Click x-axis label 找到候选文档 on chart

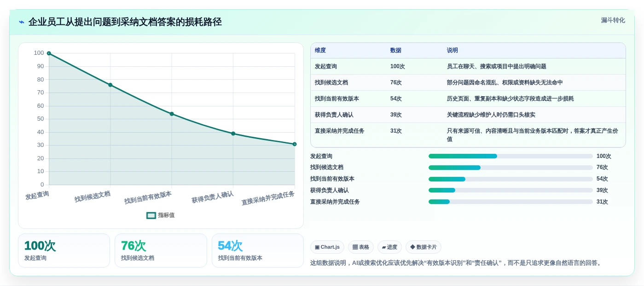click(x=93, y=197)
